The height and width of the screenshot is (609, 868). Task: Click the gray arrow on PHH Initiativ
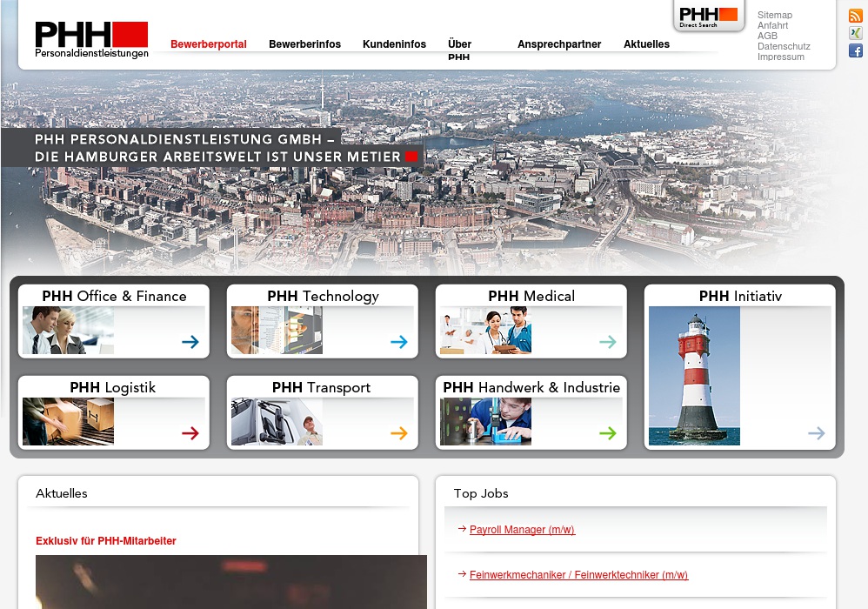click(816, 433)
